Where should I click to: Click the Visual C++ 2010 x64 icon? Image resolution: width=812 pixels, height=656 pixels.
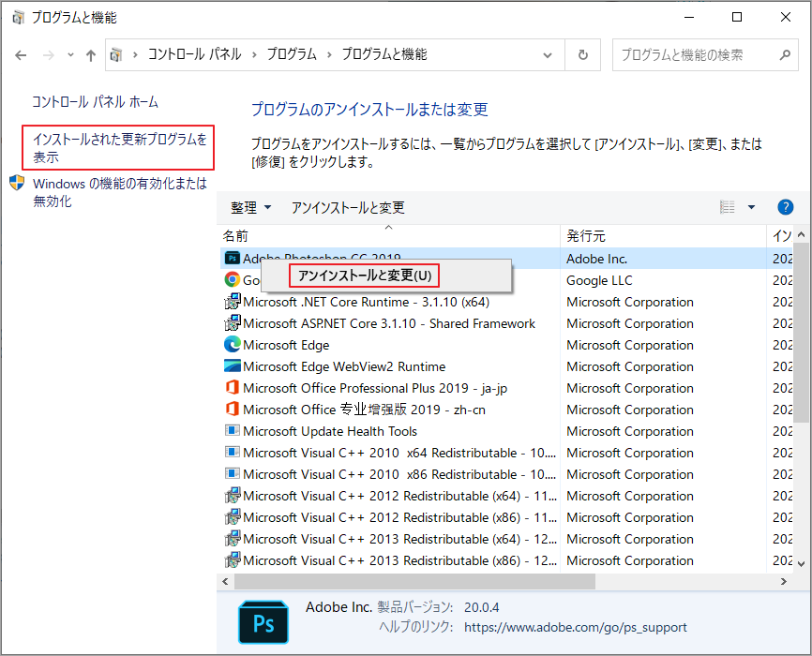tap(232, 453)
